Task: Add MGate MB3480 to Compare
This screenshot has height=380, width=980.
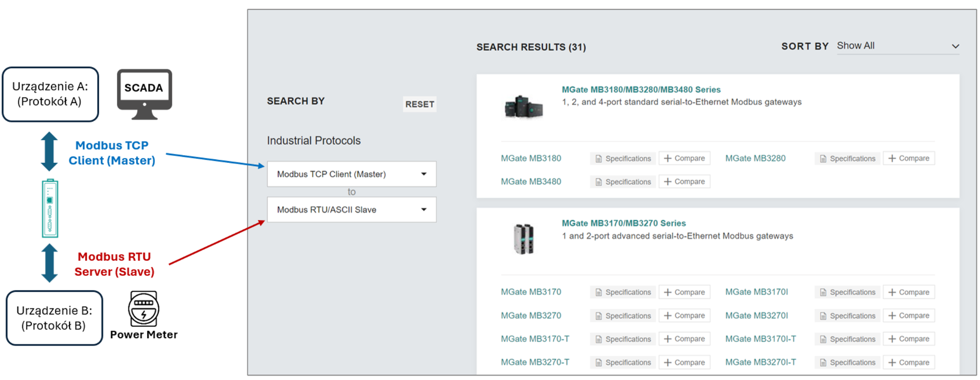Action: point(684,181)
